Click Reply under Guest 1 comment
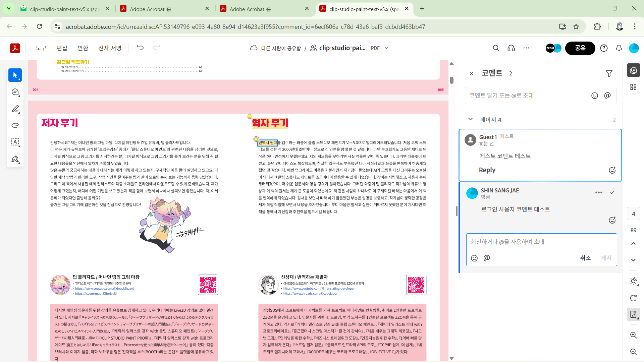 pos(487,170)
